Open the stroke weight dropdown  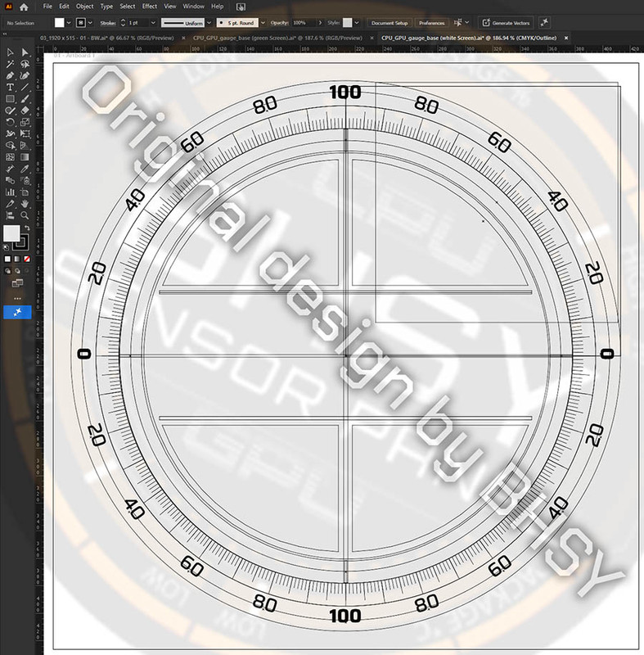tap(153, 23)
